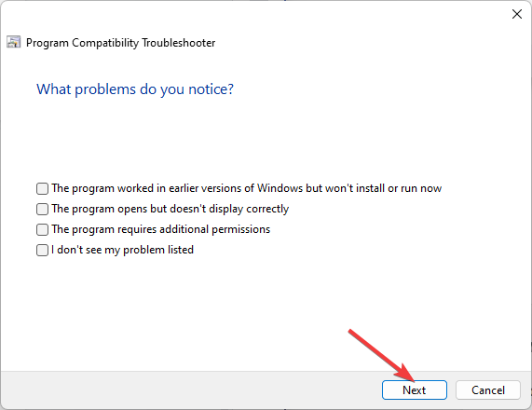Click the 'What problems do you notice?' heading
The width and height of the screenshot is (532, 410).
point(135,89)
